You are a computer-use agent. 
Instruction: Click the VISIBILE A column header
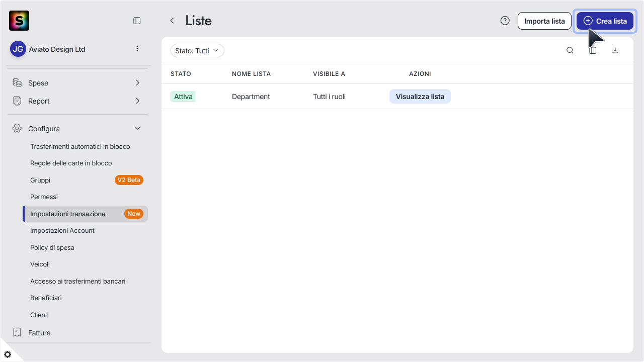click(x=329, y=74)
